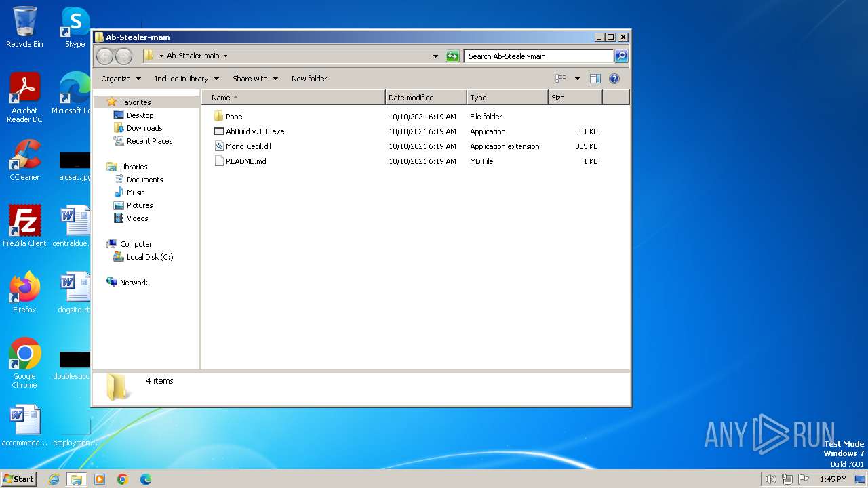Sort by Name column header

(293, 98)
